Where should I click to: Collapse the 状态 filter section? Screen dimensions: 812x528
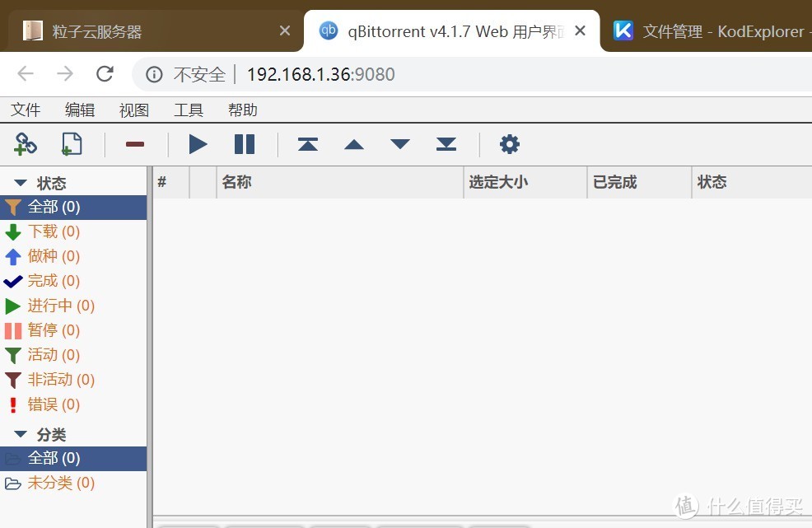21,183
